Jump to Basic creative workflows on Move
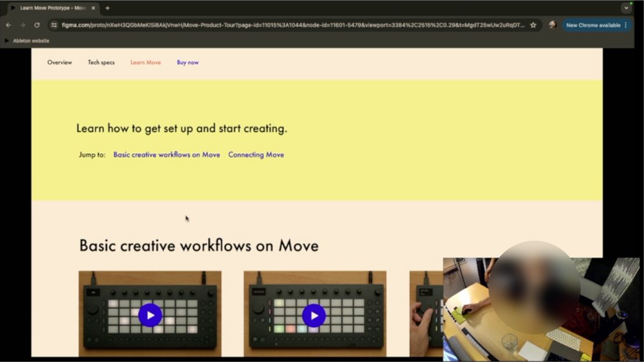Screen dimensions: 644x362 click(x=167, y=155)
